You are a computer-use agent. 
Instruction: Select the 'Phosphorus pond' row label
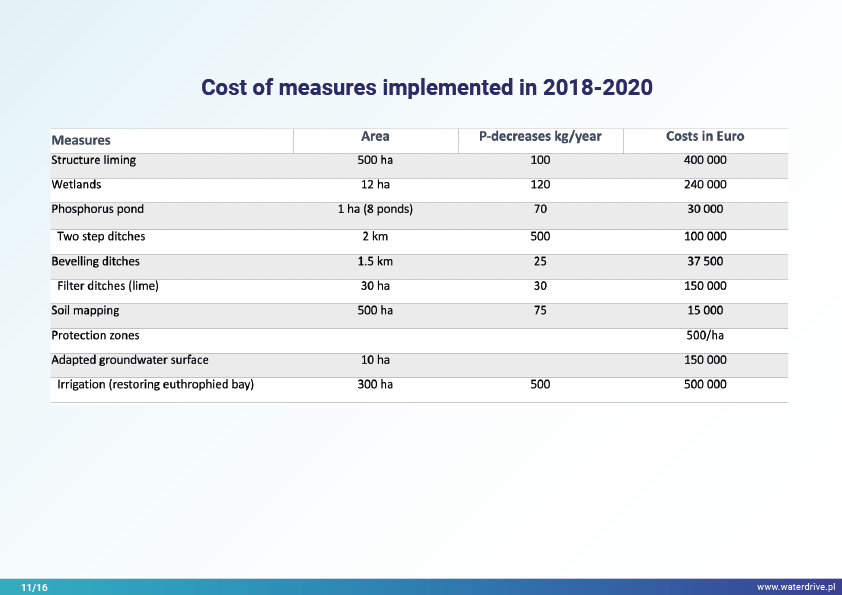pos(98,210)
